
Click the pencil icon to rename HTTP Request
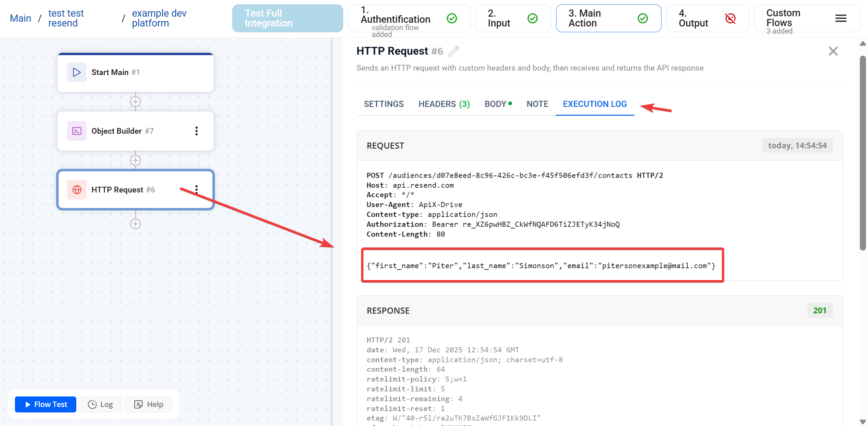pos(454,52)
